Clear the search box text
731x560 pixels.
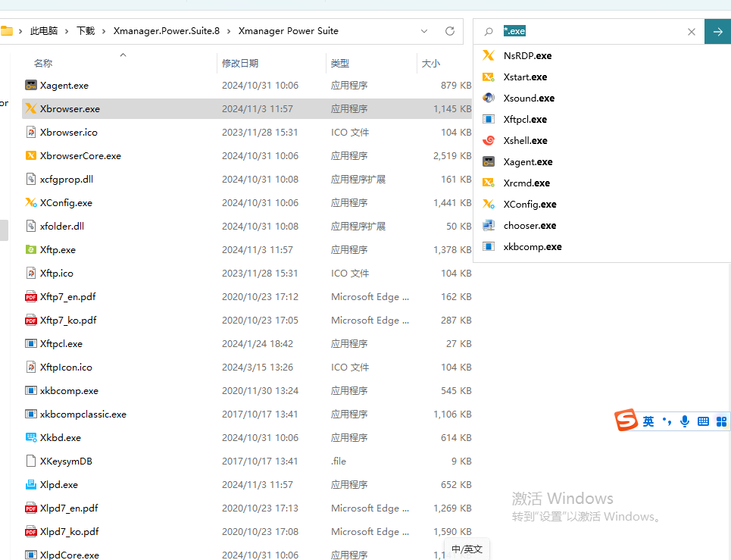point(692,32)
